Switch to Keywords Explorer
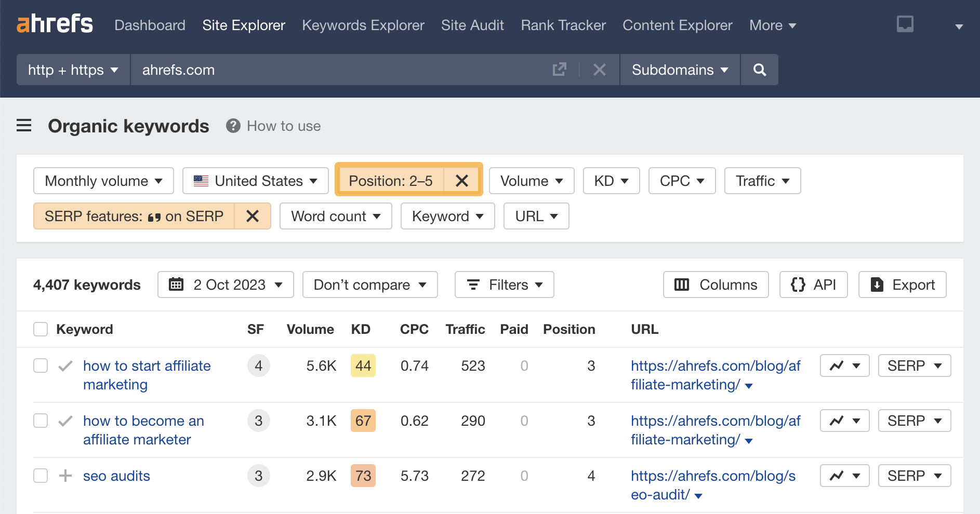Viewport: 980px width, 514px height. coord(363,25)
